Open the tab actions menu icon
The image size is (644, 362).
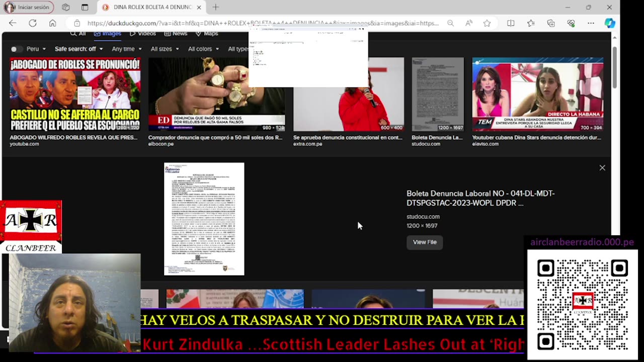[85, 7]
